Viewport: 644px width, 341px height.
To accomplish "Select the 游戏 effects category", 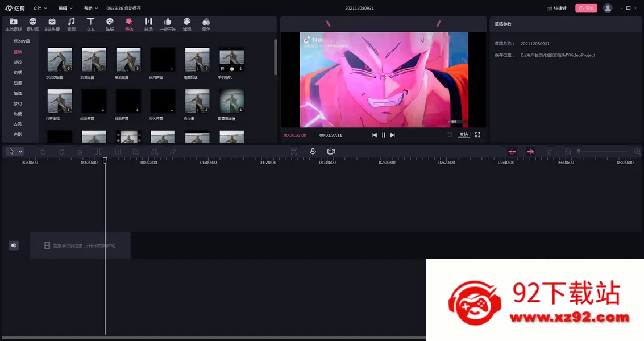I will (x=18, y=62).
